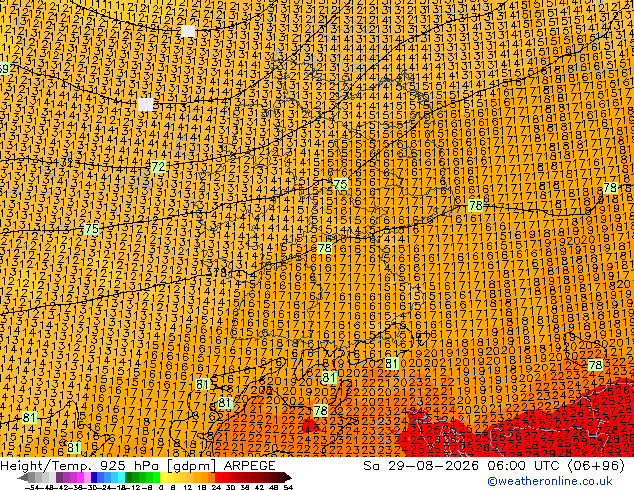The height and width of the screenshot is (490, 634).
Task: Pick the bright red swatch above scale value 24
Action: (218, 477)
